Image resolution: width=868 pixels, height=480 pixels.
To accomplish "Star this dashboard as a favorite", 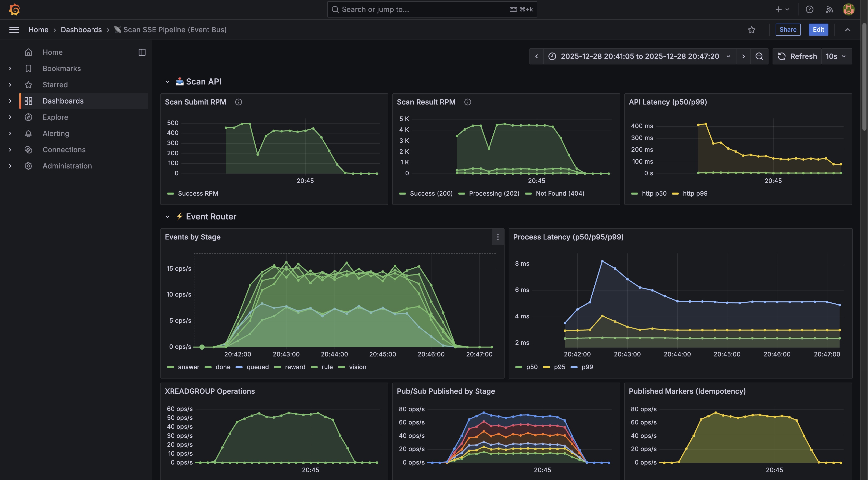I will pyautogui.click(x=752, y=30).
